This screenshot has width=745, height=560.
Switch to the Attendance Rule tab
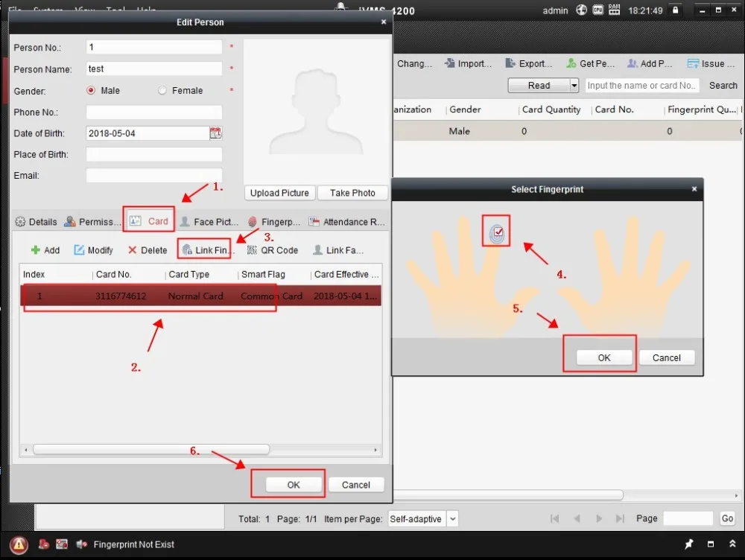[x=347, y=222]
